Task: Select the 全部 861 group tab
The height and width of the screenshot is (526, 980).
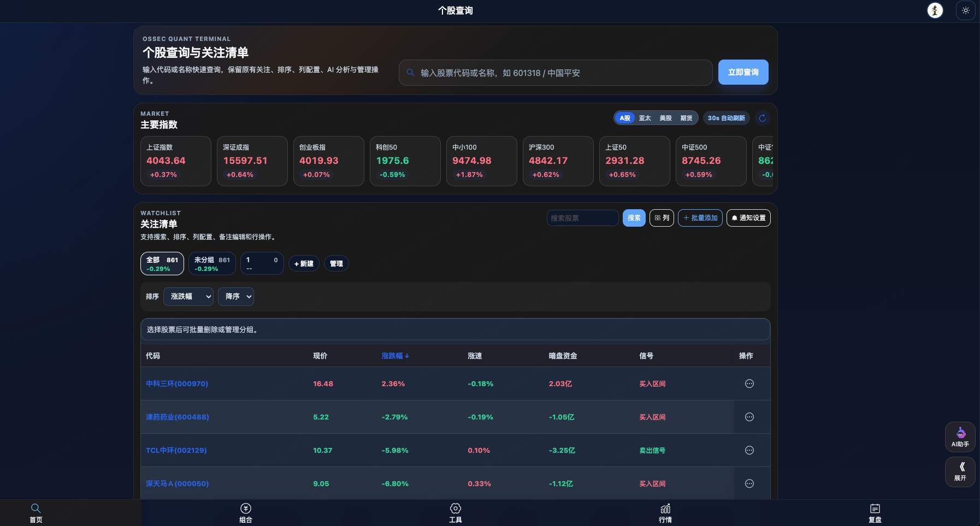Action: pyautogui.click(x=162, y=264)
